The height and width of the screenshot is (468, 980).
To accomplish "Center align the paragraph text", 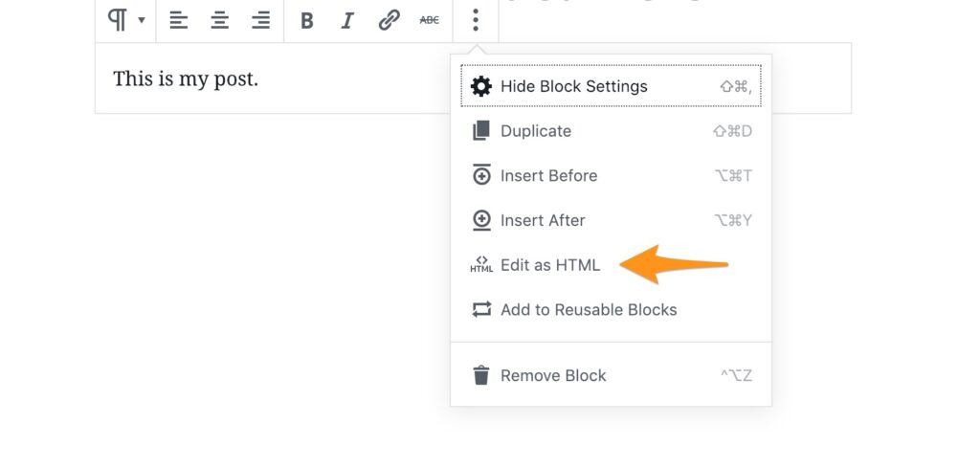I will click(219, 21).
